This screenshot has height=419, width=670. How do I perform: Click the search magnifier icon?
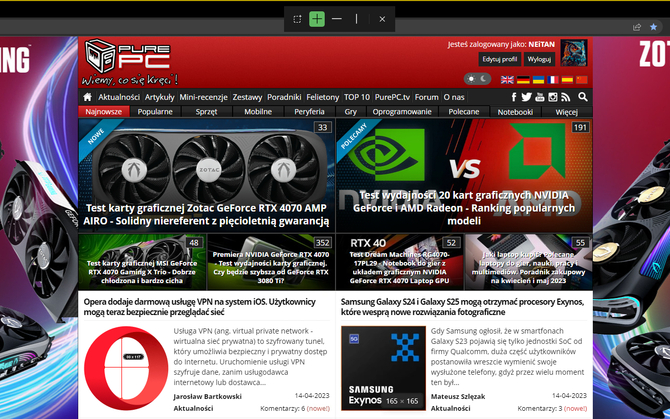583,97
